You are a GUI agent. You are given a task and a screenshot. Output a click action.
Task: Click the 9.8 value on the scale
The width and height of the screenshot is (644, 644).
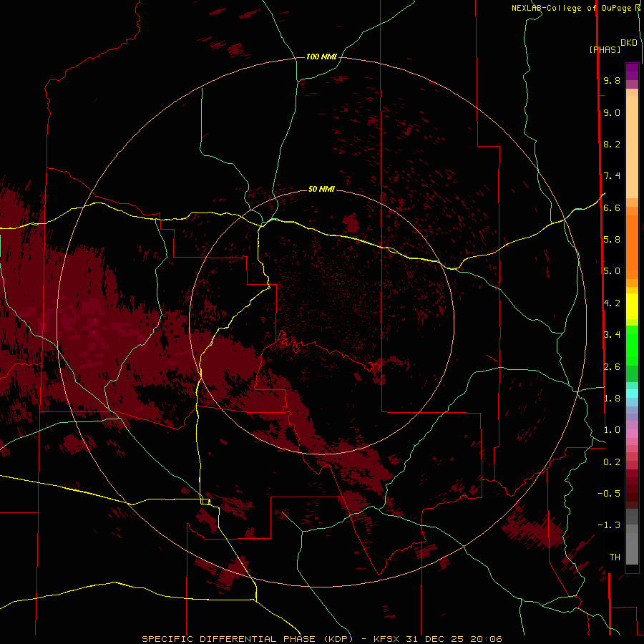pos(612,80)
